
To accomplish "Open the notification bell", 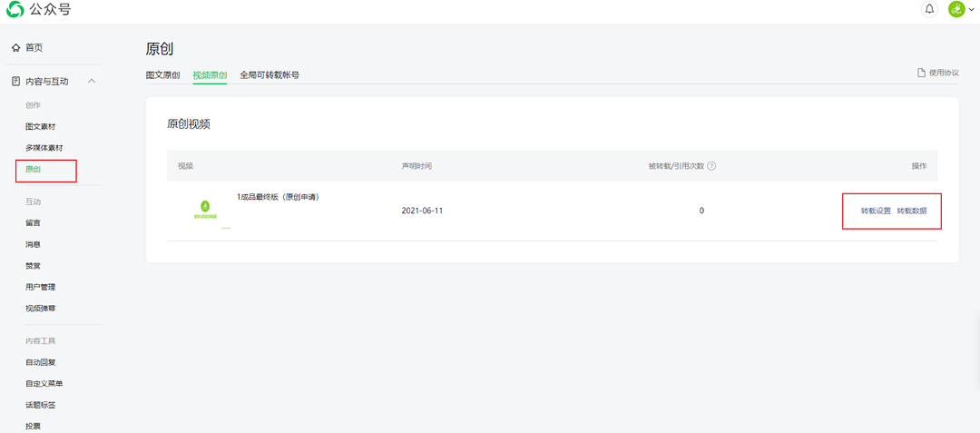I will [x=929, y=9].
